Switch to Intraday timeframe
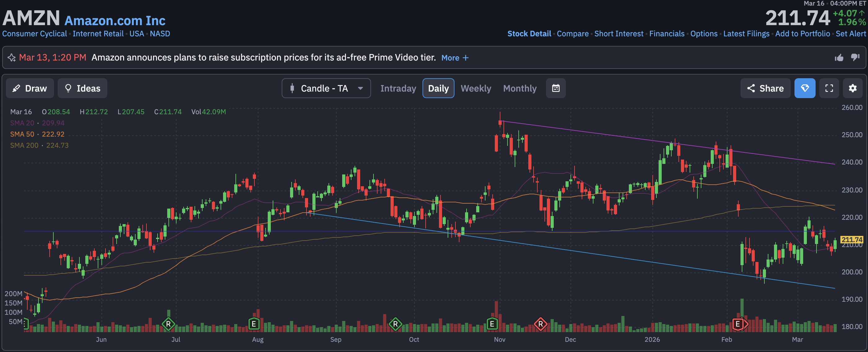Viewport: 868px width, 352px height. [398, 88]
